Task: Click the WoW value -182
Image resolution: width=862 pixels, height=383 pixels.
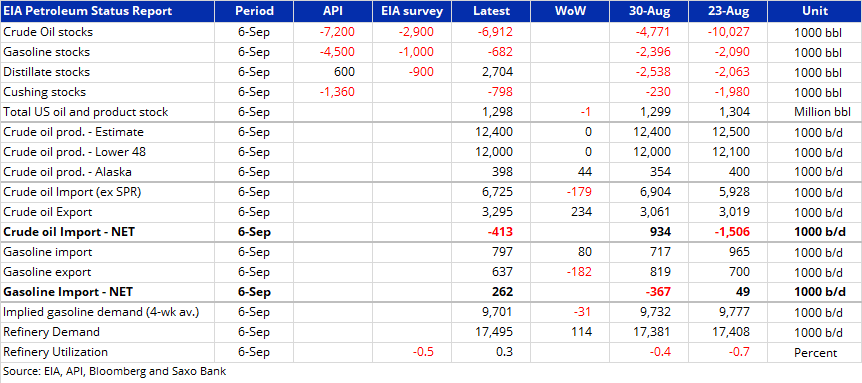Action: (579, 272)
